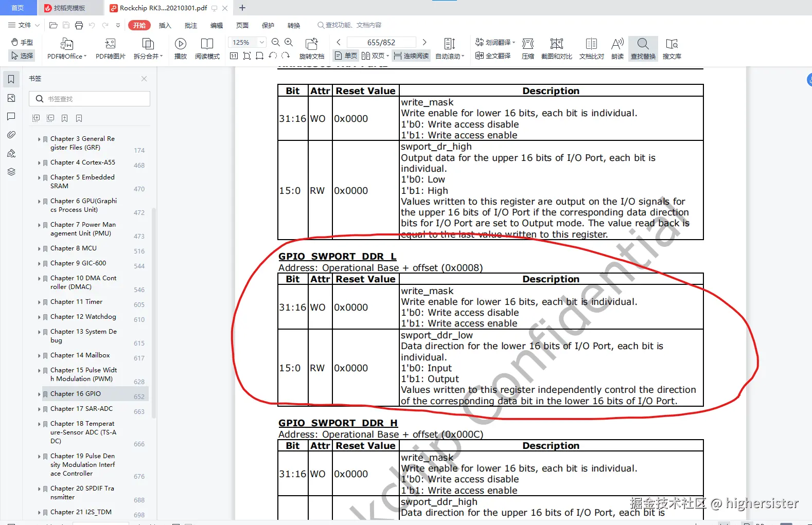Open the PDF转Office converter
The height and width of the screenshot is (525, 812).
pos(67,49)
